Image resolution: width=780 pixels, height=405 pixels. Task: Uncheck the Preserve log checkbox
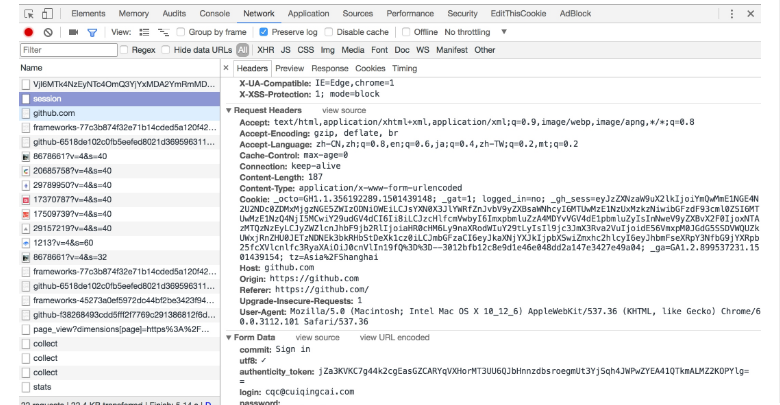[x=264, y=32]
